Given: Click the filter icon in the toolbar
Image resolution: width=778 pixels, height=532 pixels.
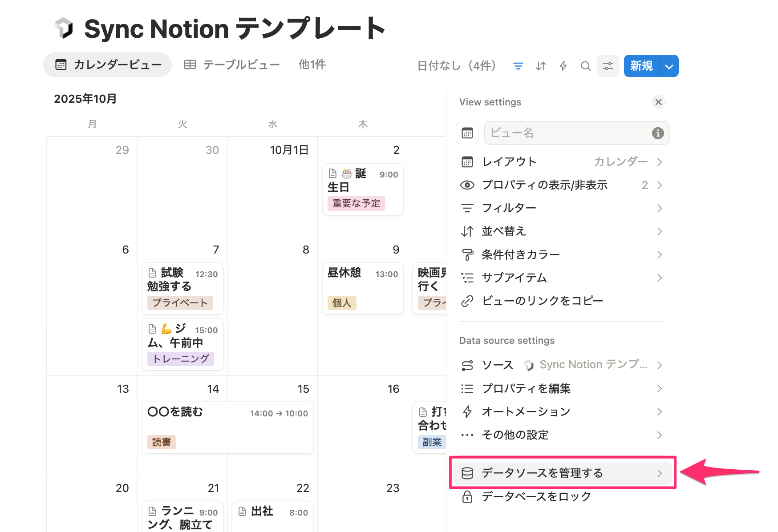Looking at the screenshot, I should [x=518, y=66].
